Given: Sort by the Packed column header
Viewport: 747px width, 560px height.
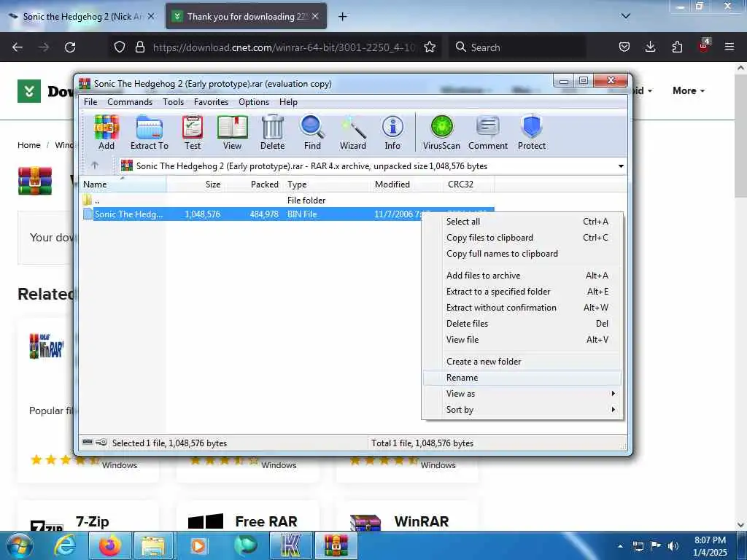Looking at the screenshot, I should [253, 184].
